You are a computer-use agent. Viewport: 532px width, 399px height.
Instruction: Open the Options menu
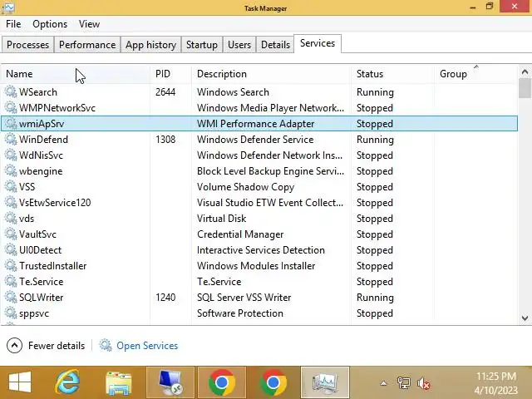[50, 24]
